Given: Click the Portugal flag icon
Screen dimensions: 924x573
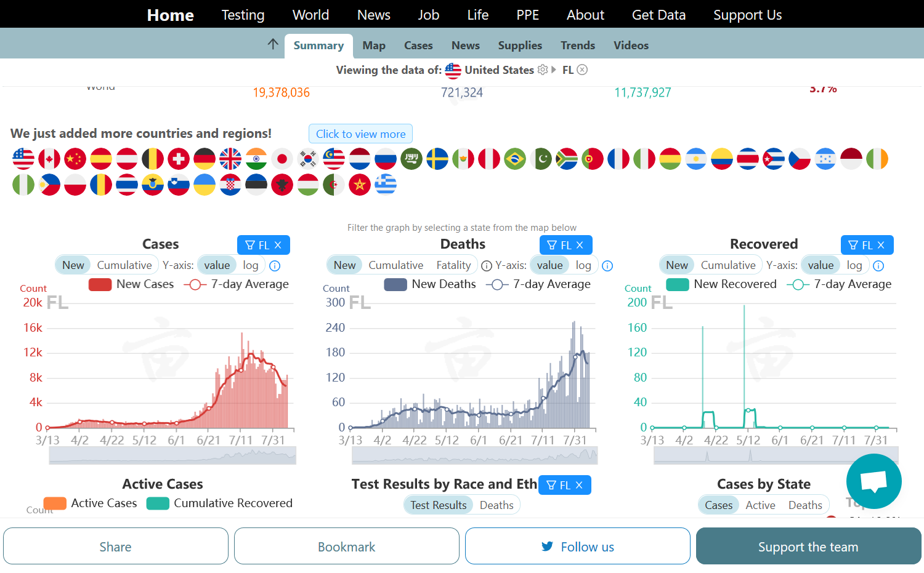Looking at the screenshot, I should 593,159.
